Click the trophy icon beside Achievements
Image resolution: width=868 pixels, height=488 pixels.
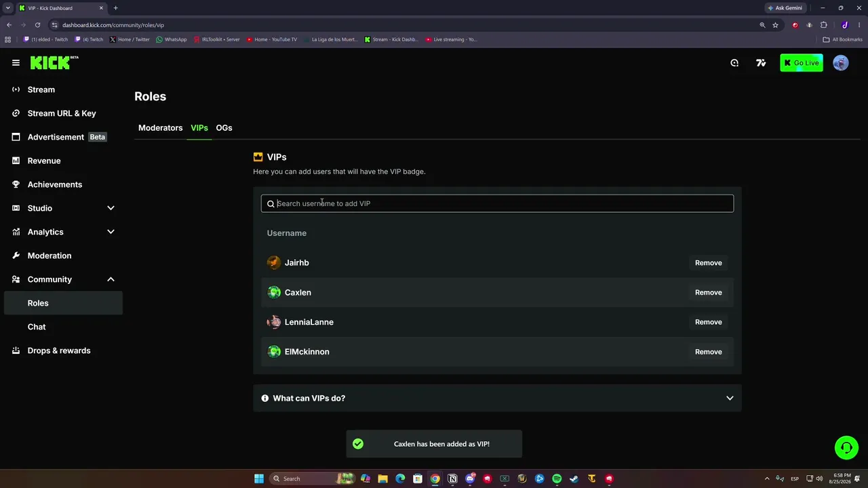click(16, 184)
